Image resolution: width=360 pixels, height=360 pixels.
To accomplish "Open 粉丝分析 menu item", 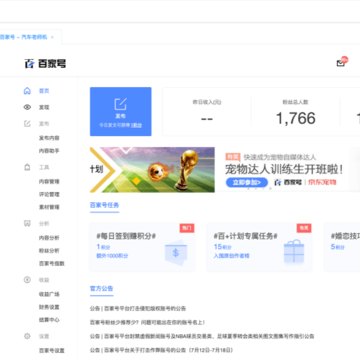I will pos(49,251).
